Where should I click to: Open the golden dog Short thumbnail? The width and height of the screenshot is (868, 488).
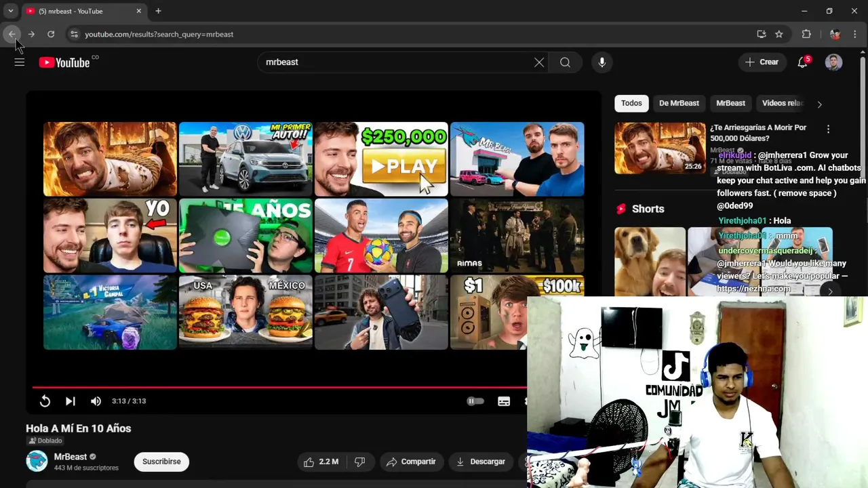coord(650,262)
